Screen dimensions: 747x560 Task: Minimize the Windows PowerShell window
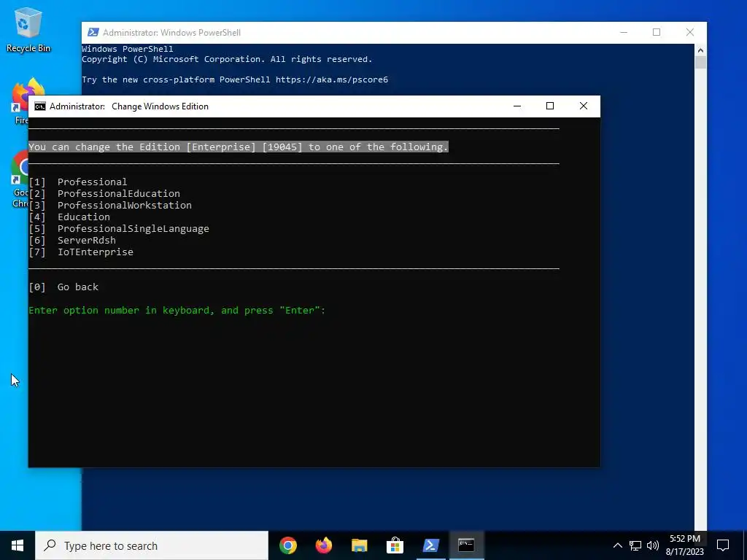pos(624,32)
